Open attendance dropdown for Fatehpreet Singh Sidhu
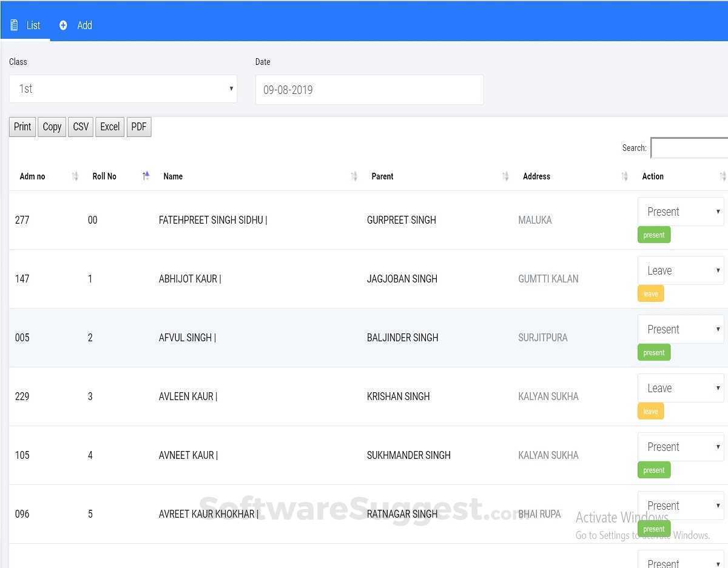This screenshot has width=728, height=568. [681, 212]
